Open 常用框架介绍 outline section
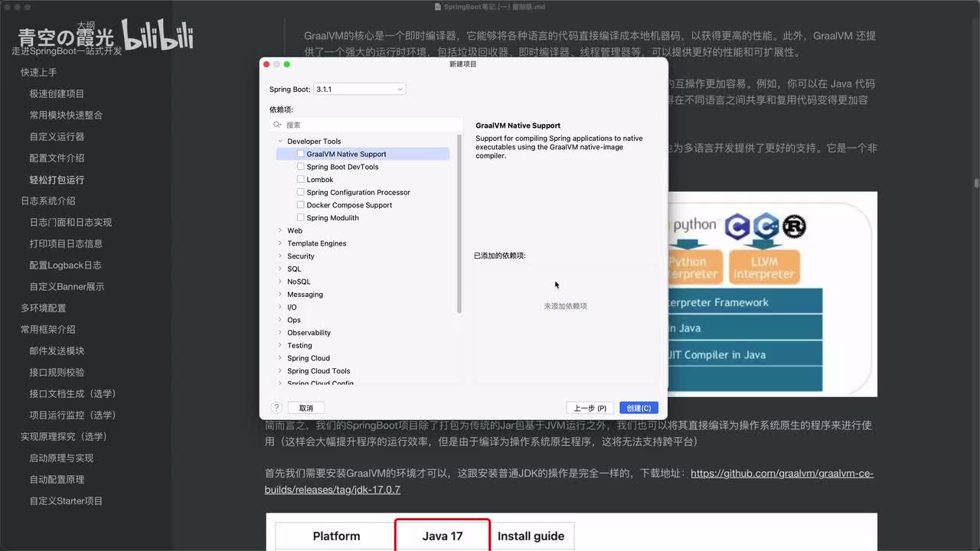 (48, 329)
